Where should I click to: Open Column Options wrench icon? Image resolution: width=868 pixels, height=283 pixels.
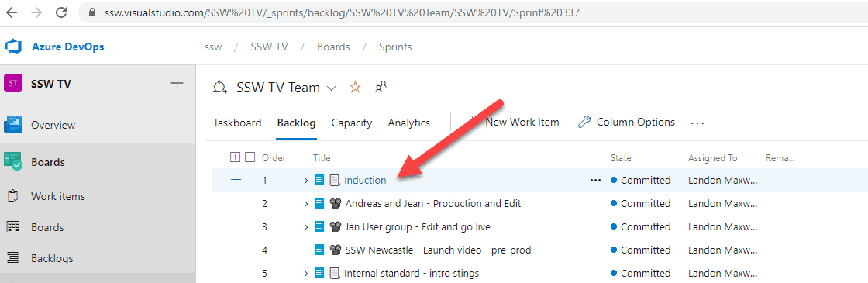(584, 123)
